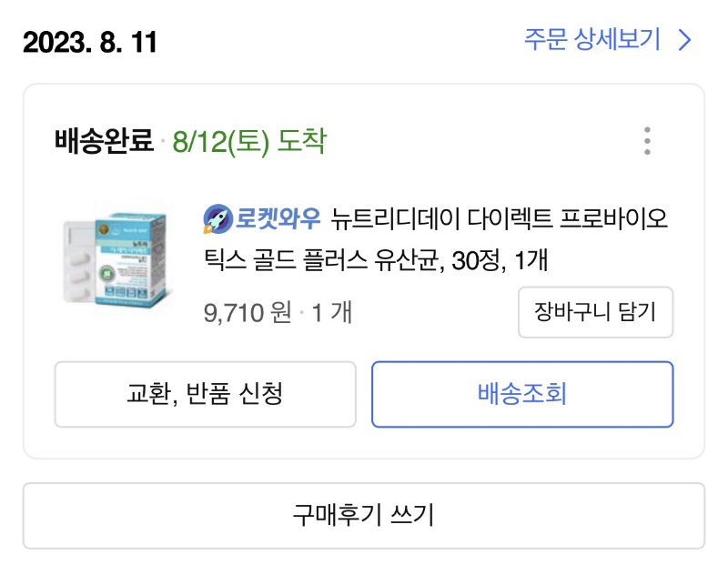This screenshot has width=728, height=565.
Task: Click the 배송완료 status label
Action: [x=100, y=139]
